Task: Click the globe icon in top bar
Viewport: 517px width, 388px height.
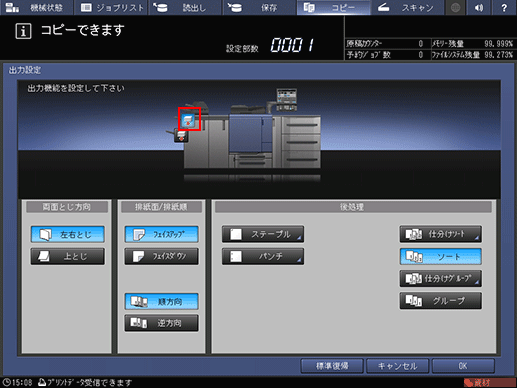Action: (456, 8)
